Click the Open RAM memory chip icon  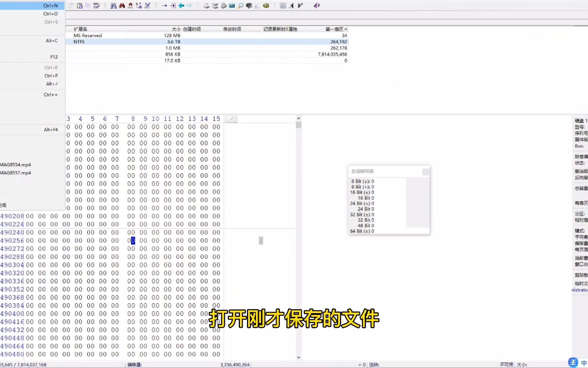point(224,5)
